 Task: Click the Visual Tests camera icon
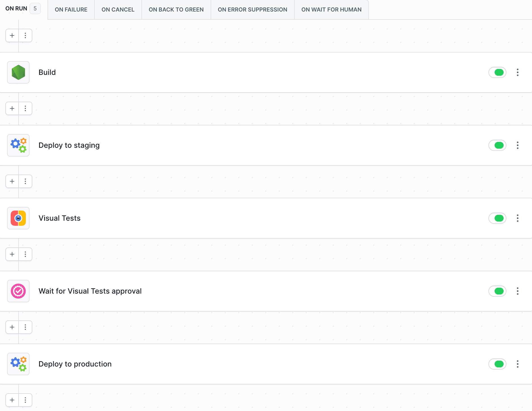tap(18, 218)
